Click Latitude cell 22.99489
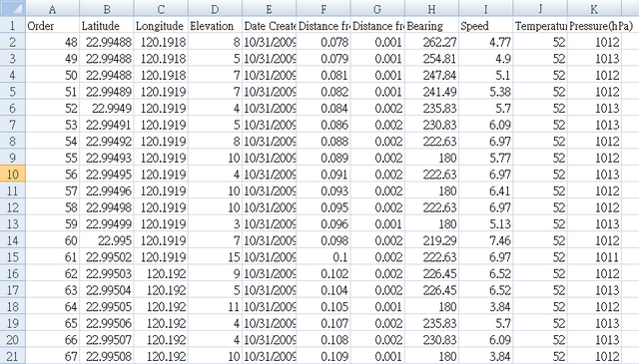The height and width of the screenshot is (364, 639). [x=107, y=92]
